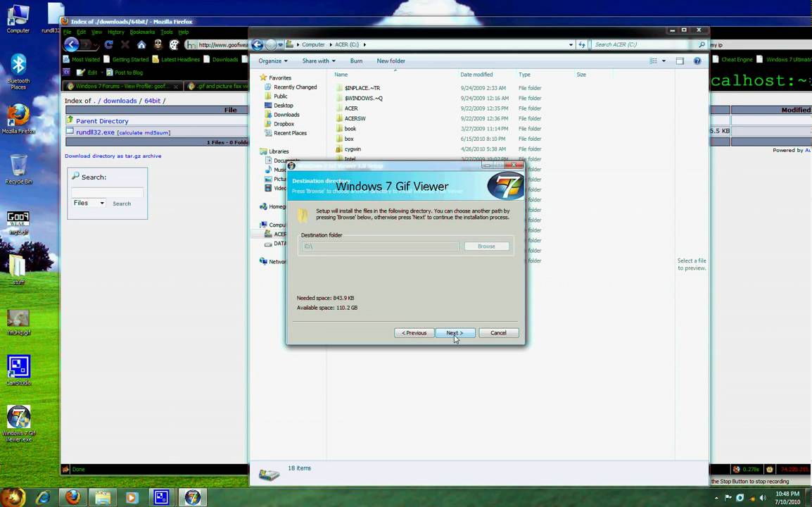The width and height of the screenshot is (812, 507).
Task: Open the Firefox History menu
Action: click(x=116, y=32)
